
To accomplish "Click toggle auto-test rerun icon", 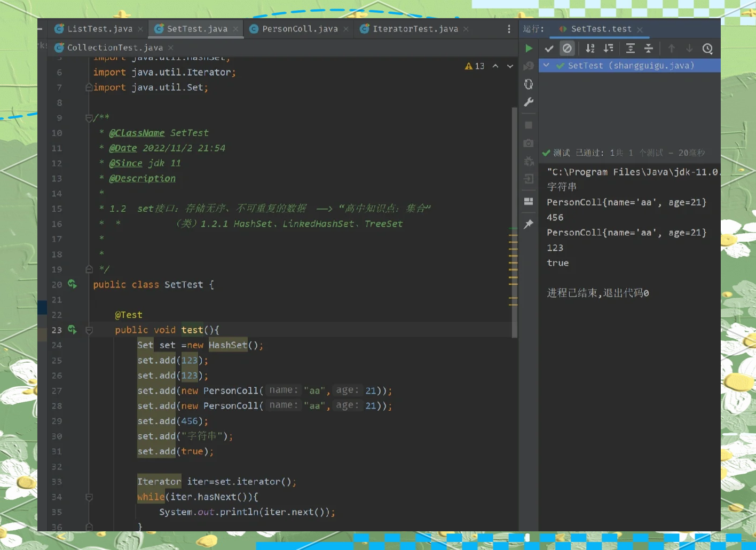I will [x=529, y=84].
